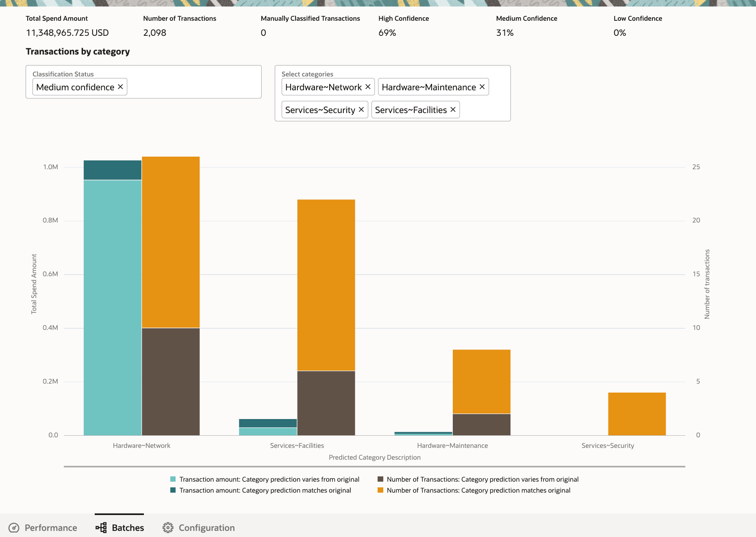Remove the Medium confidence filter chip
This screenshot has width=756, height=537.
click(120, 87)
